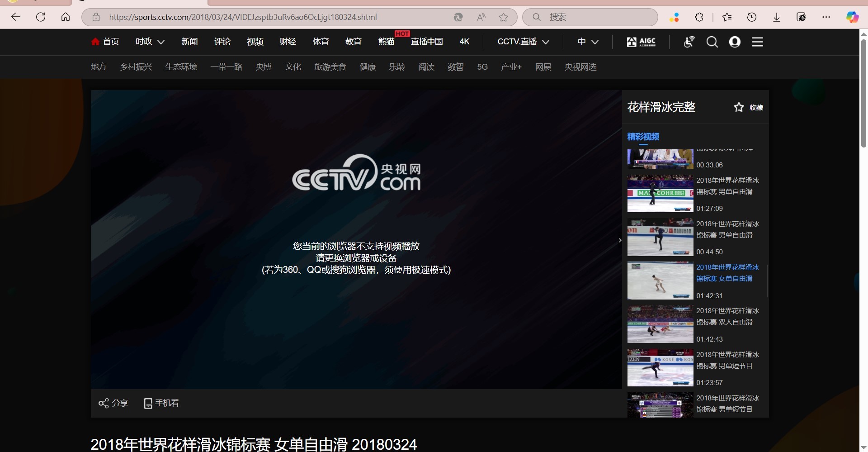
Task: Open the 5G link
Action: [x=482, y=67]
